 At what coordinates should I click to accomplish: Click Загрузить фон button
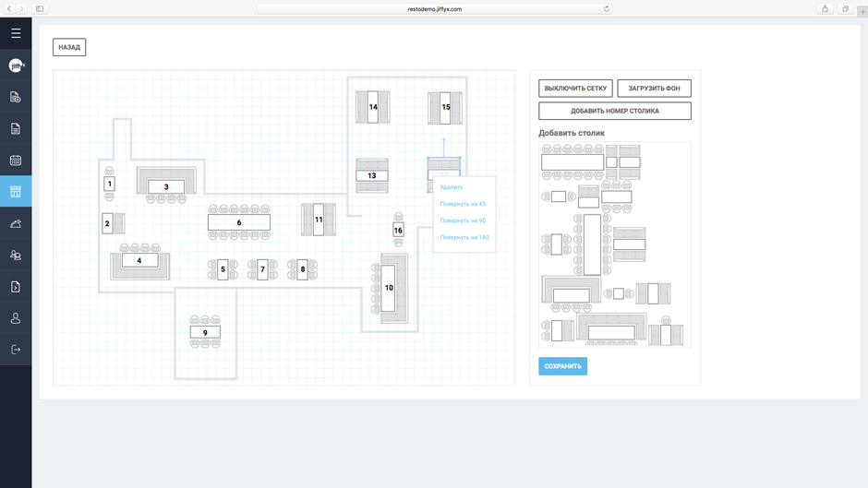coord(654,89)
